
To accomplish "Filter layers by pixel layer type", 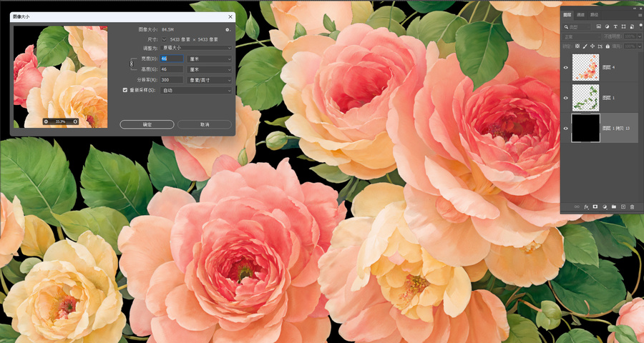I will coord(598,26).
